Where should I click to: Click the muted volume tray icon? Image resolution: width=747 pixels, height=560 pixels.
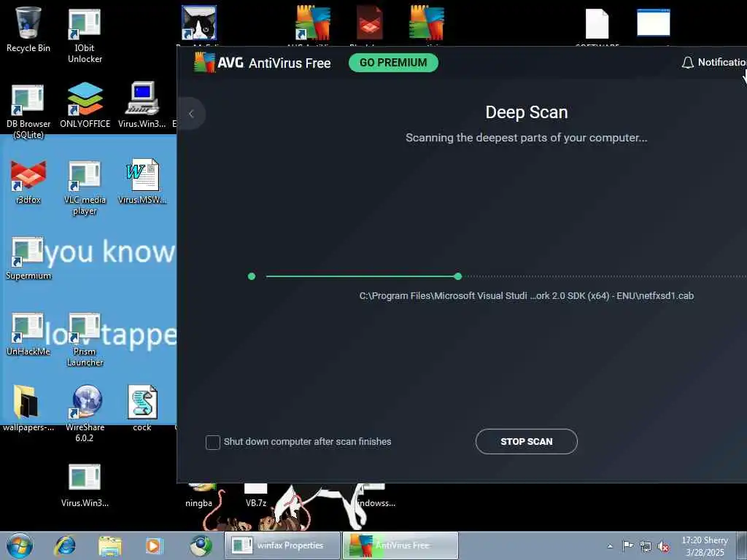click(x=663, y=546)
